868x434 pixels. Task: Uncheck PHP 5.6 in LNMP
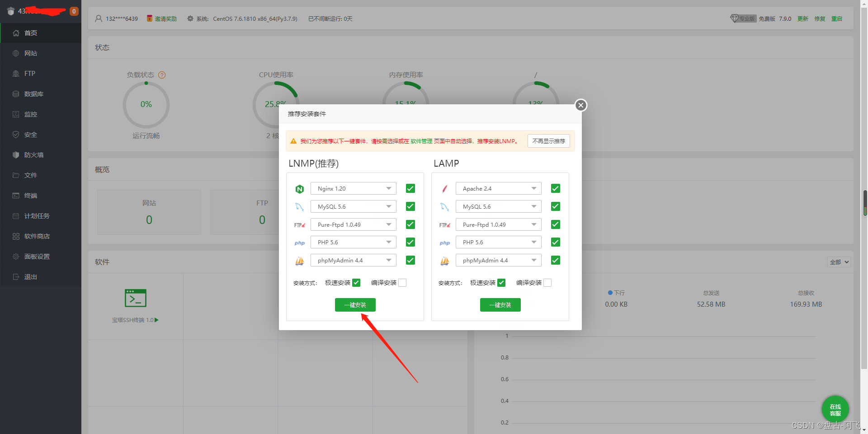pos(410,242)
